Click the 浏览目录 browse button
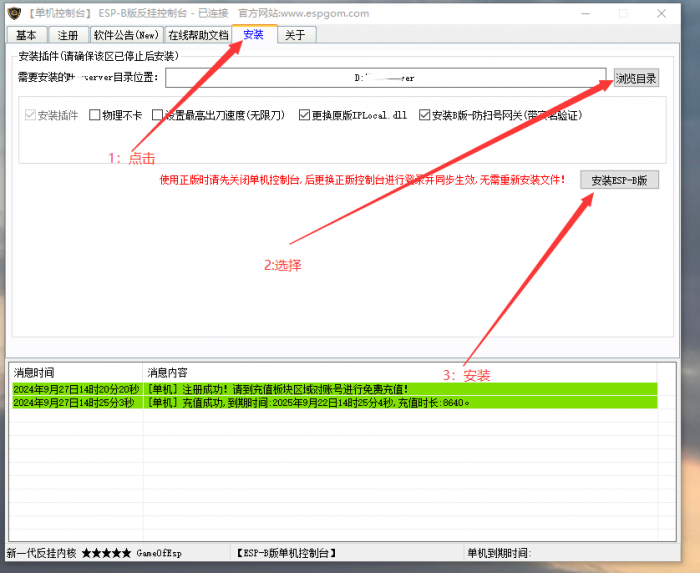Image resolution: width=700 pixels, height=573 pixels. pos(636,78)
